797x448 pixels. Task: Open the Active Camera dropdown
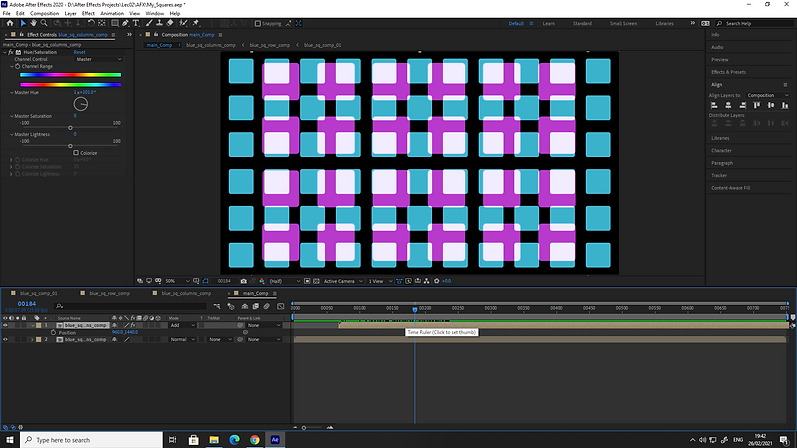coord(343,281)
